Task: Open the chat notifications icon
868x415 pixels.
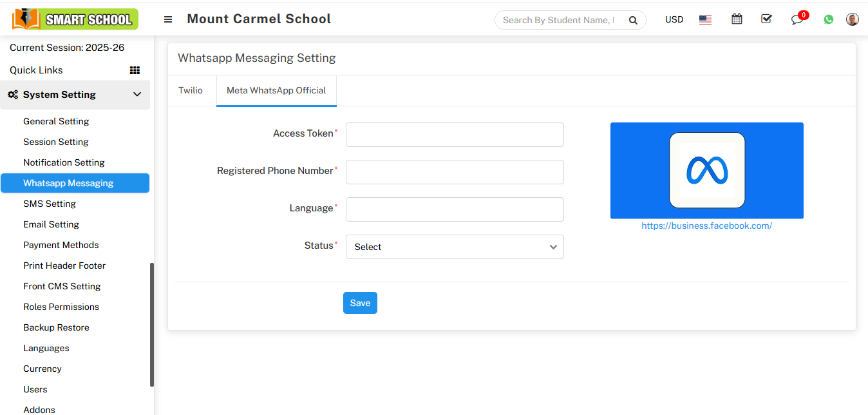Action: point(798,19)
